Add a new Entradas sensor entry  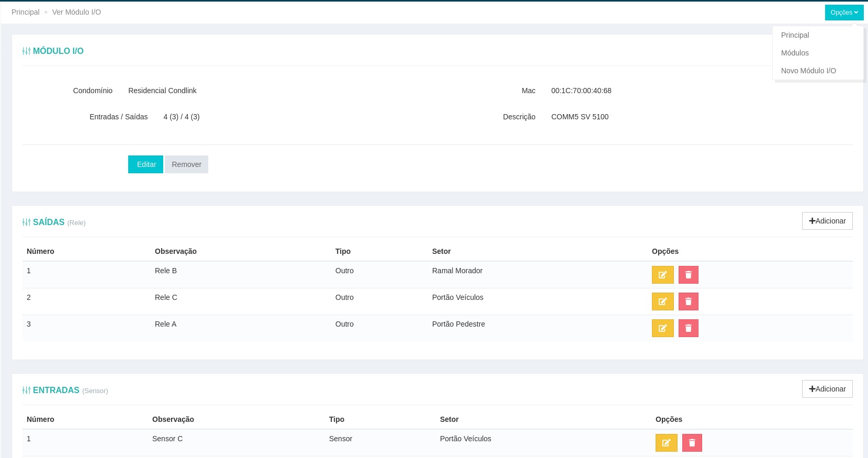click(x=827, y=389)
